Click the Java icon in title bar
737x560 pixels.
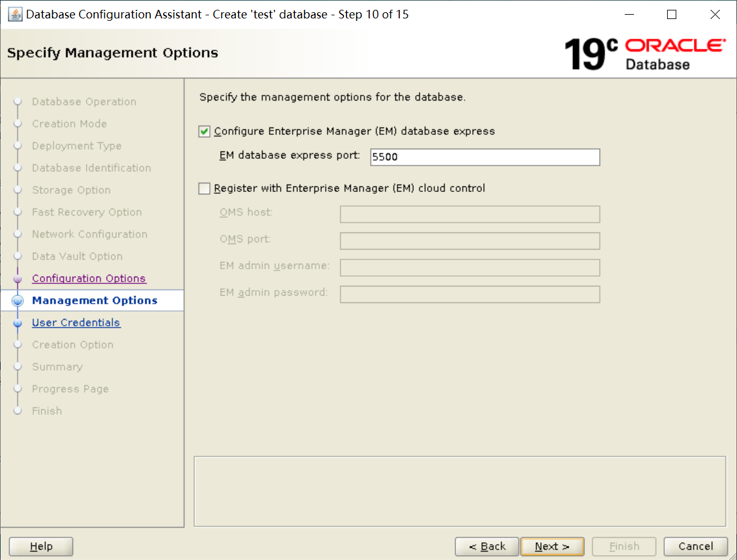(15, 14)
